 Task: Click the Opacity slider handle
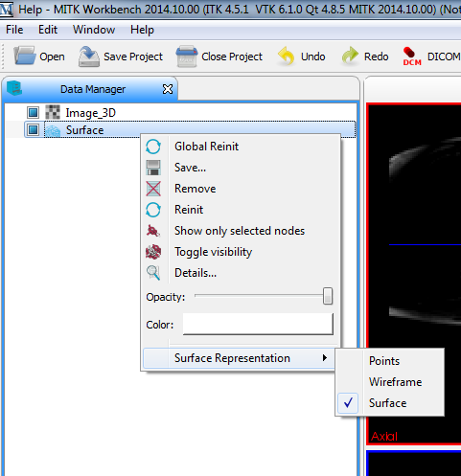328,296
